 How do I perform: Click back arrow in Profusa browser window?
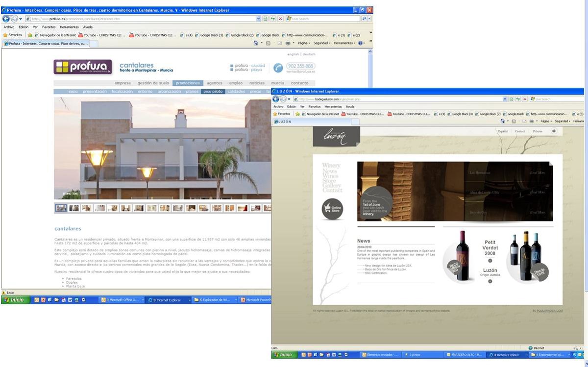tap(6, 19)
